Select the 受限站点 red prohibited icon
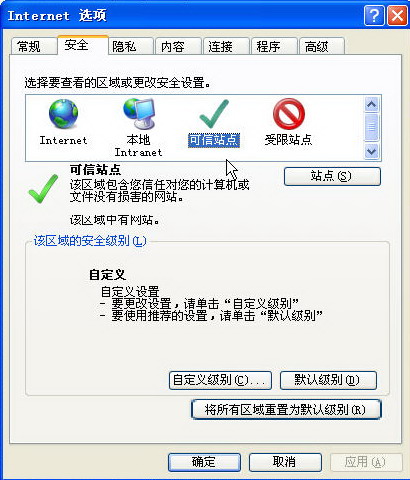The width and height of the screenshot is (410, 480). [289, 114]
